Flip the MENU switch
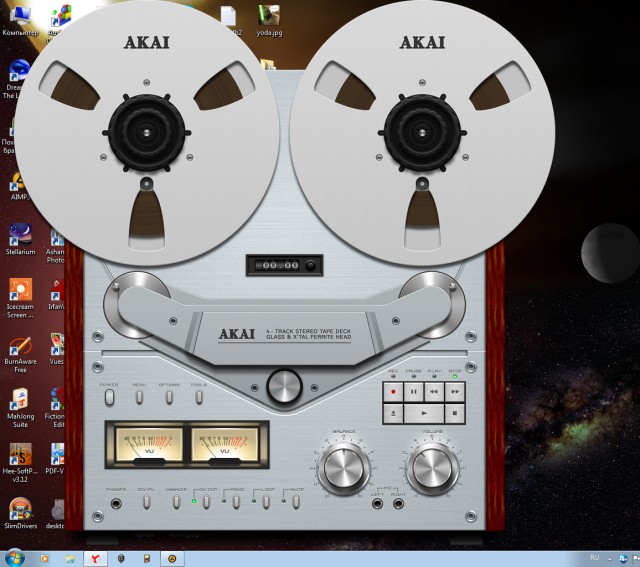The image size is (640, 567). click(x=139, y=397)
